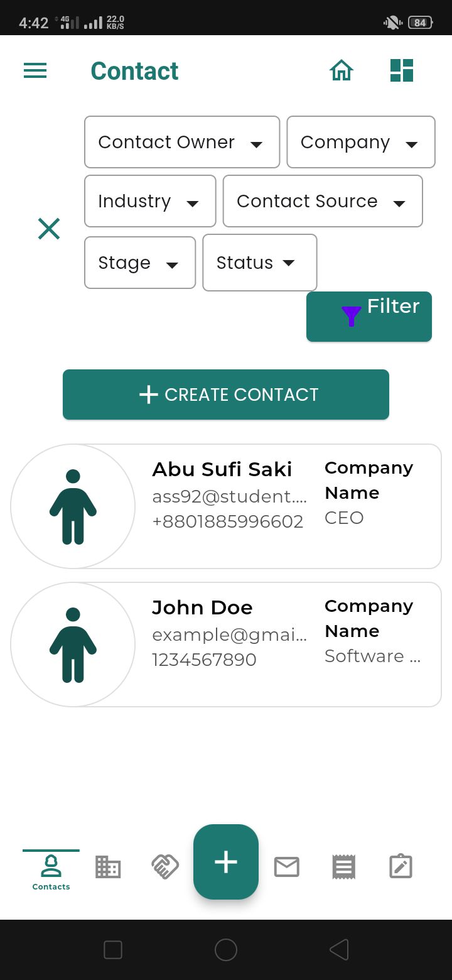The width and height of the screenshot is (452, 980).
Task: Open the deals handshake tab
Action: [x=166, y=867]
